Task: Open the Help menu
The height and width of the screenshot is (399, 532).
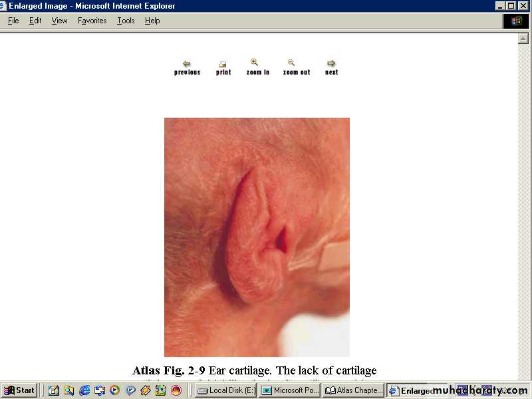Action: click(x=152, y=21)
